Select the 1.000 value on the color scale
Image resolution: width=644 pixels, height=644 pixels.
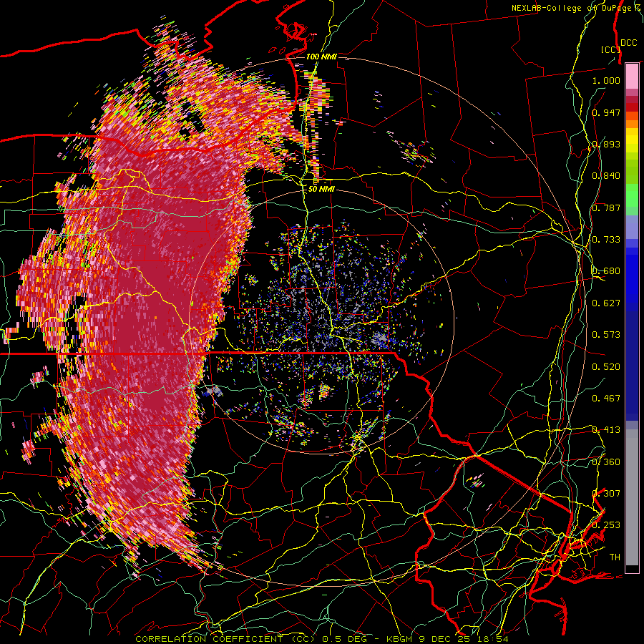pos(606,80)
